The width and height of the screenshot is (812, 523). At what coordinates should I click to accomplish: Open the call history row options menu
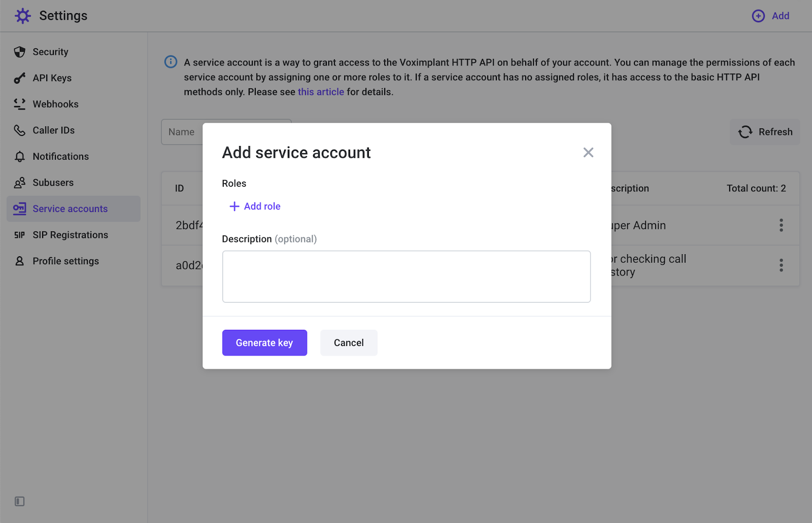(x=781, y=265)
